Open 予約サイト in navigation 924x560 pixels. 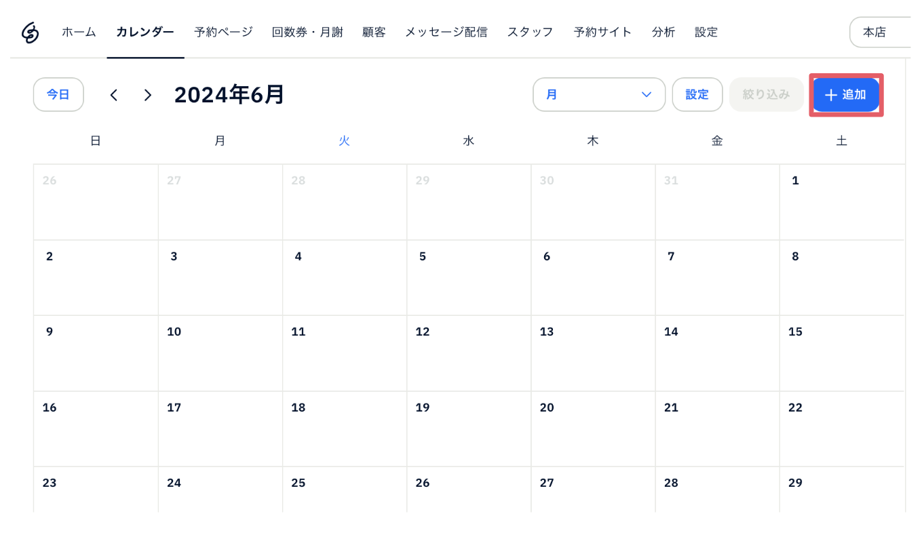pyautogui.click(x=602, y=32)
